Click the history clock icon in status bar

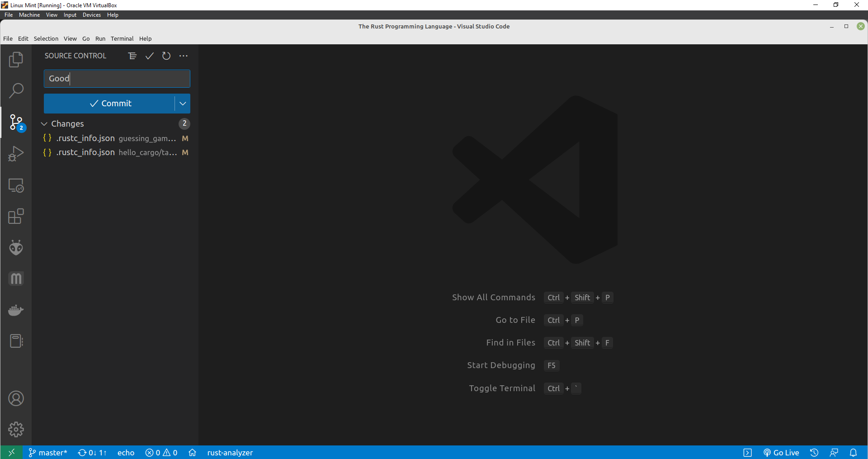[814, 452]
